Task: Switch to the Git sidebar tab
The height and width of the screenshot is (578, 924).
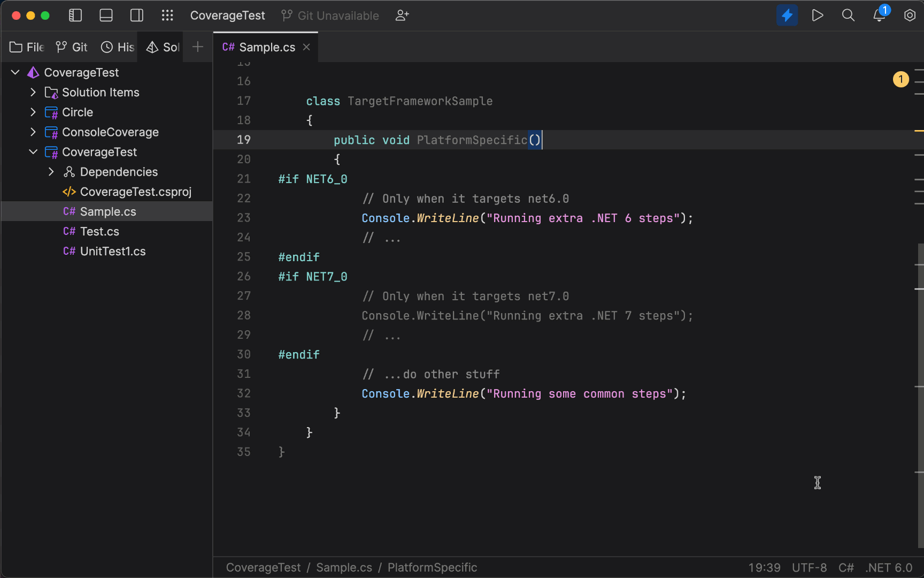Action: [72, 47]
